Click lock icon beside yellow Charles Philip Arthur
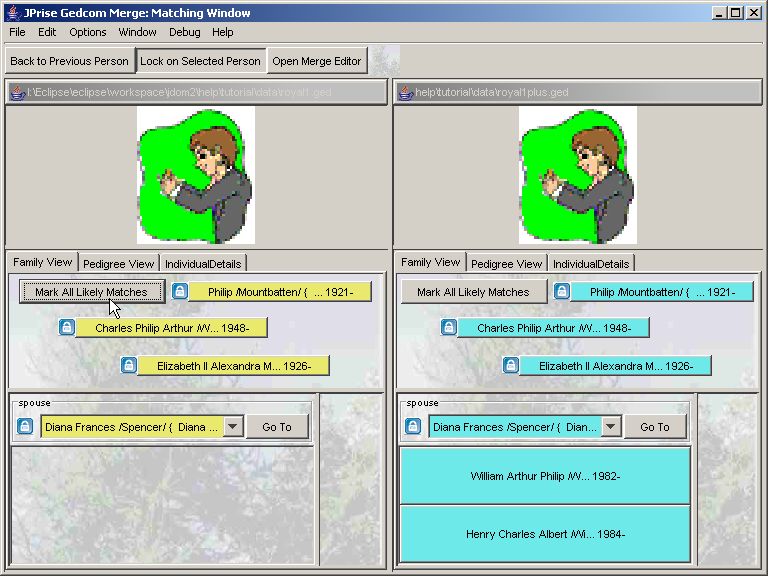Image resolution: width=768 pixels, height=576 pixels. (66, 328)
